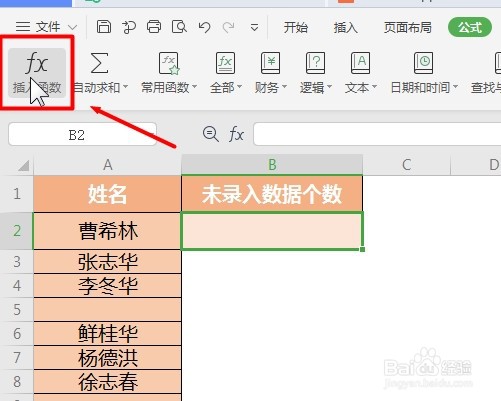Switch to the 开始 tab

(296, 27)
